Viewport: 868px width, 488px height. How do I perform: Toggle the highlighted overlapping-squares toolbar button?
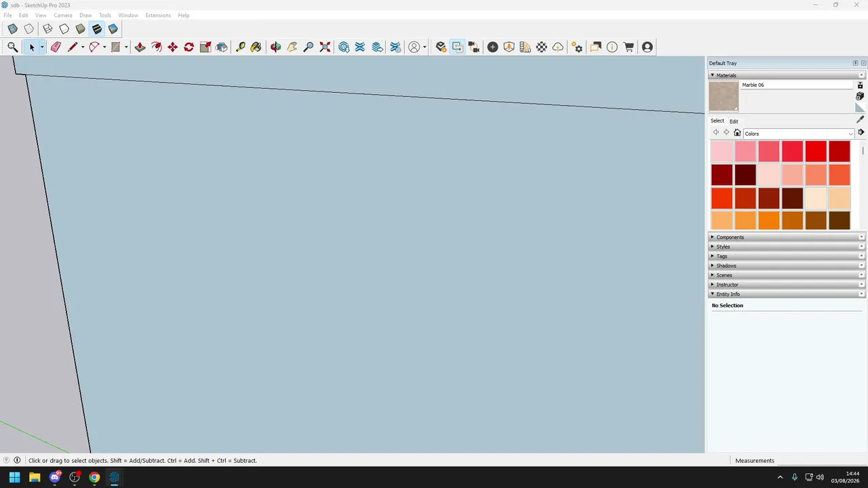(458, 47)
